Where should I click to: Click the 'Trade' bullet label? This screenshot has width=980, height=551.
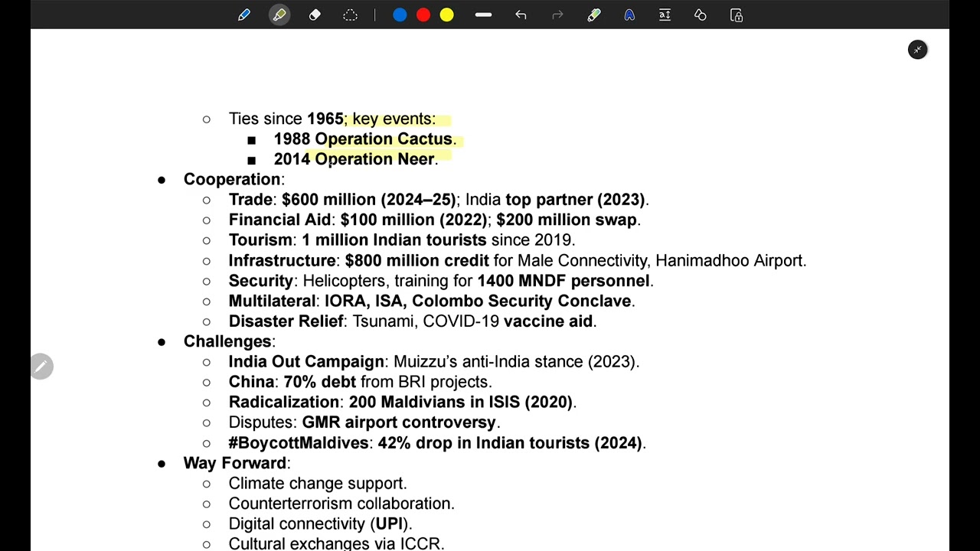250,200
